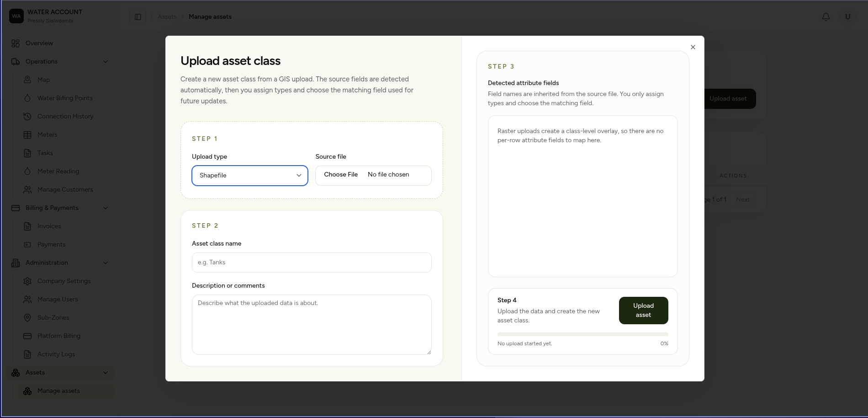Click the Meters table icon

[27, 134]
